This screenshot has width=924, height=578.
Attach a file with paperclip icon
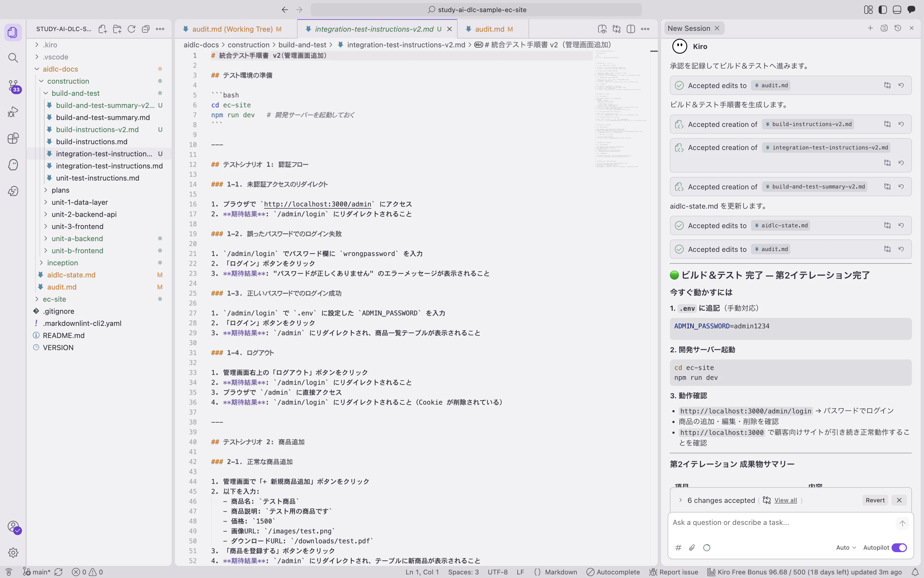click(692, 547)
